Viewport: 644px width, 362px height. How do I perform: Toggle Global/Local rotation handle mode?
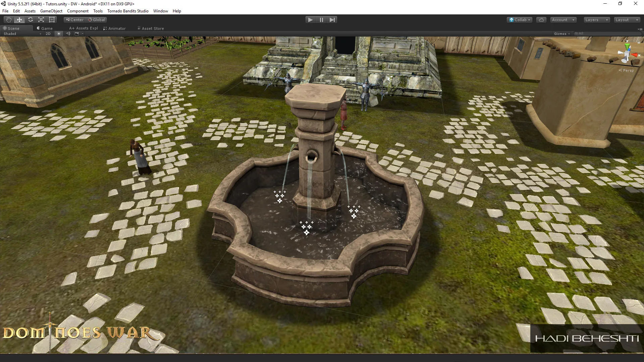(x=97, y=20)
